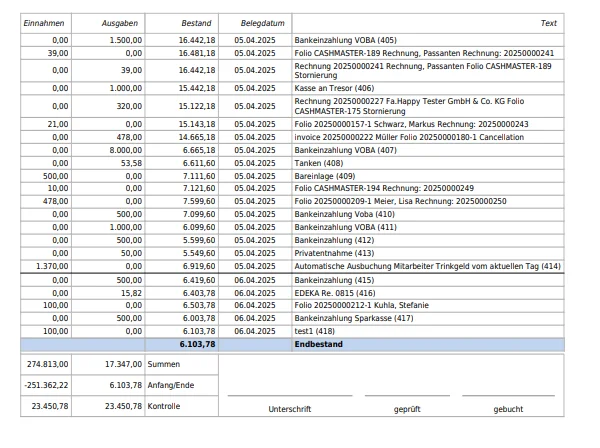Click the 23.450,78 Einnahmen Kontrolle value
The image size is (600, 448).
pyautogui.click(x=50, y=407)
